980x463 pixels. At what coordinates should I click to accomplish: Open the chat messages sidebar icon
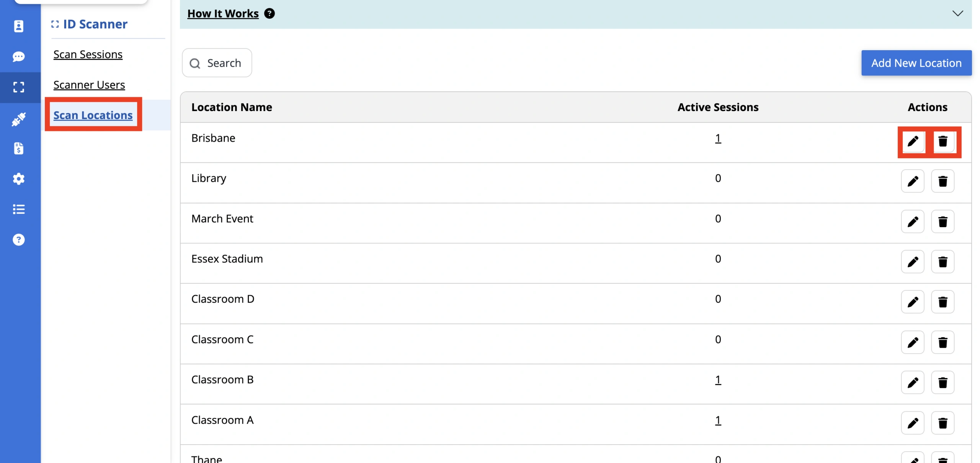coord(18,57)
